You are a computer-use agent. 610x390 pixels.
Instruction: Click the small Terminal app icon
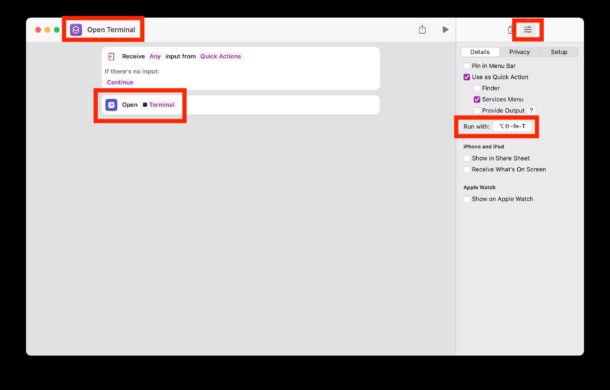(x=145, y=105)
